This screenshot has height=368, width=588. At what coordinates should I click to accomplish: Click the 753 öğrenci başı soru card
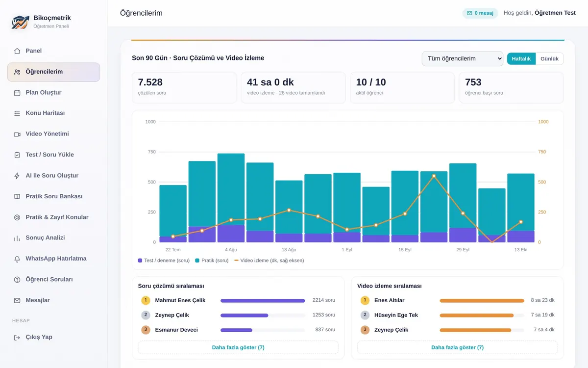pyautogui.click(x=511, y=88)
